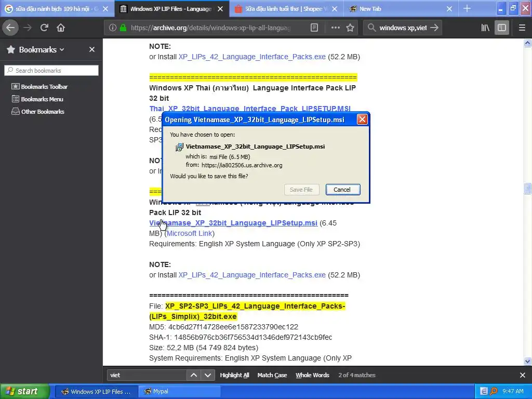The image size is (532, 399).
Task: Click the Cancel button in download dialog
Action: pos(343,190)
